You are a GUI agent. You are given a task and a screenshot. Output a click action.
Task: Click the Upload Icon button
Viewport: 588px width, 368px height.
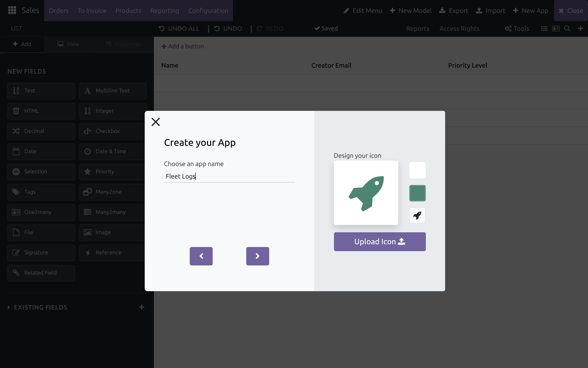(379, 241)
